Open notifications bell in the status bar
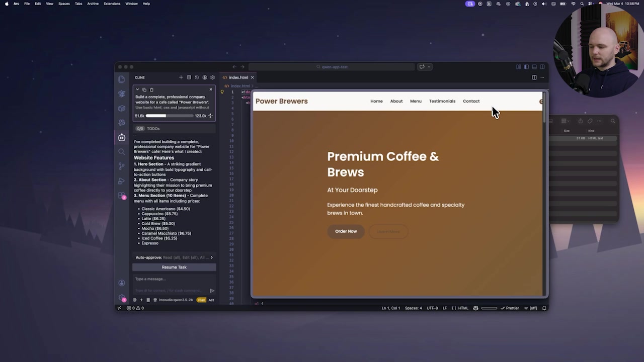The image size is (644, 362). [544, 308]
